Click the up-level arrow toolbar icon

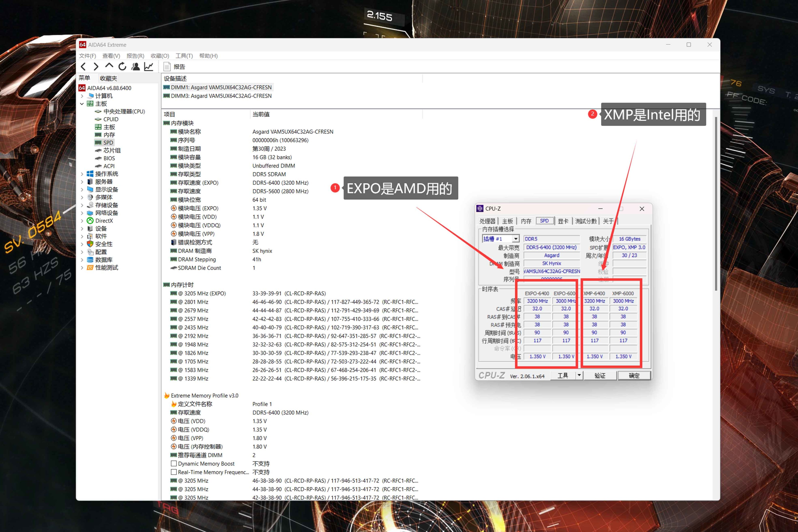[109, 66]
